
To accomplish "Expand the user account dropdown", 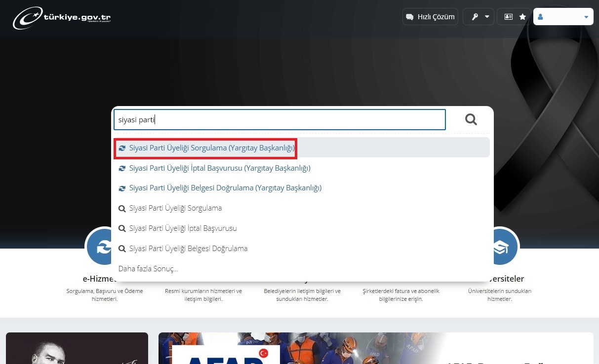I will [563, 16].
